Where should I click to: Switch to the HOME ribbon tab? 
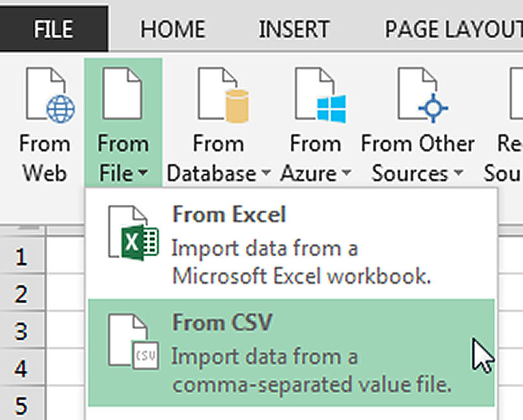pyautogui.click(x=173, y=29)
